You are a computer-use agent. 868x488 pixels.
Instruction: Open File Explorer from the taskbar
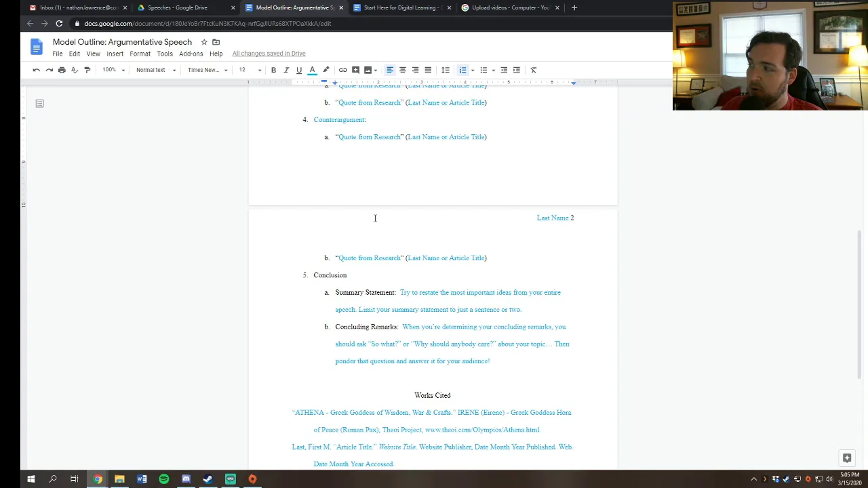pyautogui.click(x=119, y=479)
